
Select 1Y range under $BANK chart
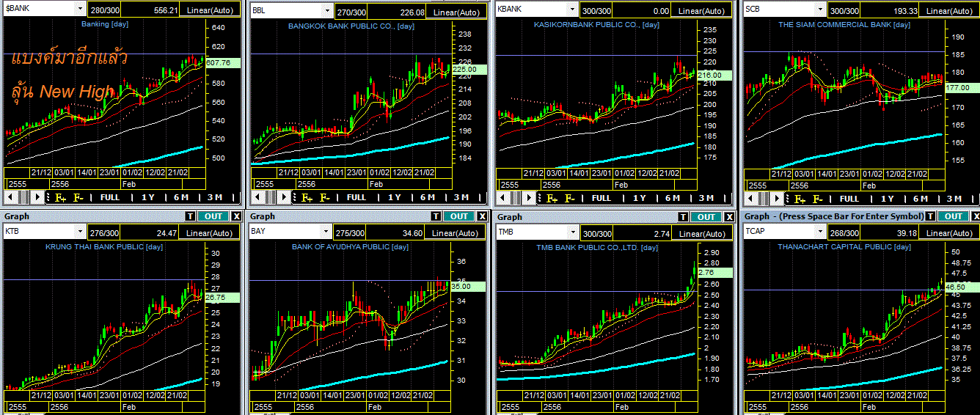(x=149, y=197)
